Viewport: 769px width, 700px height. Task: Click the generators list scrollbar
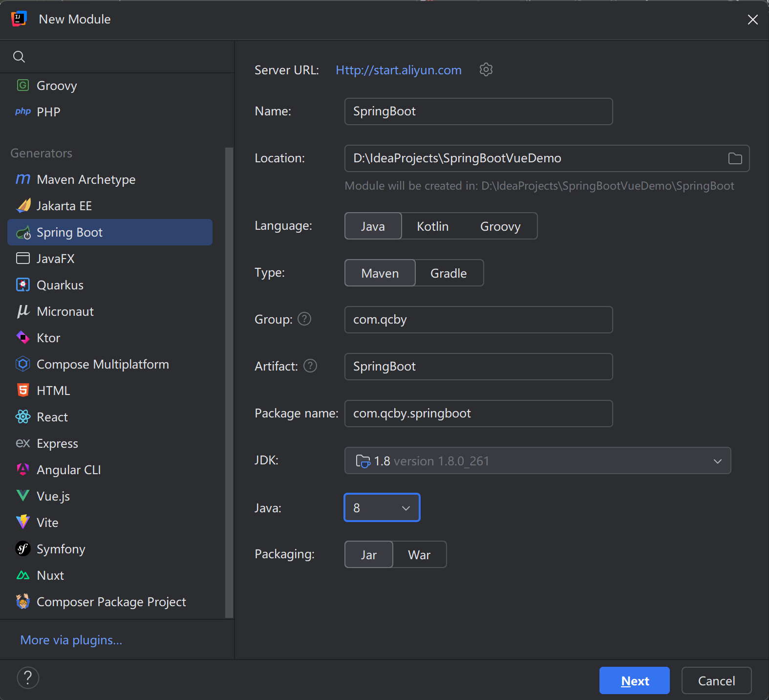point(229,383)
